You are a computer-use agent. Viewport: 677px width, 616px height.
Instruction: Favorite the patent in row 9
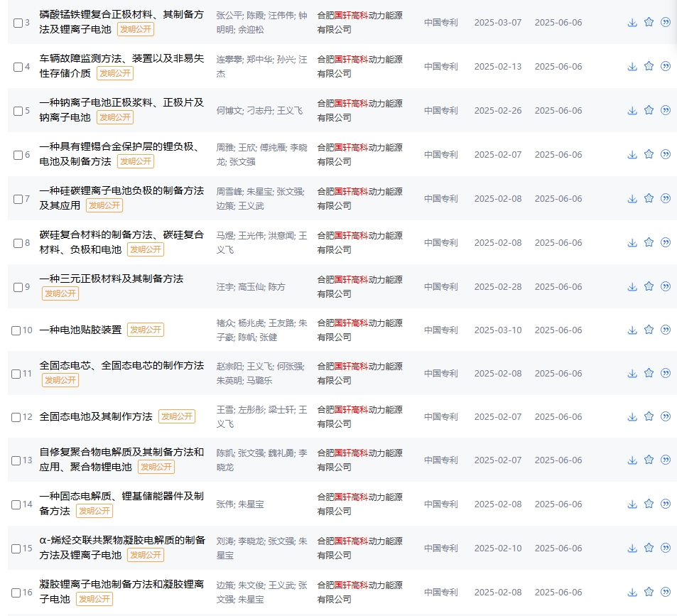pos(649,286)
